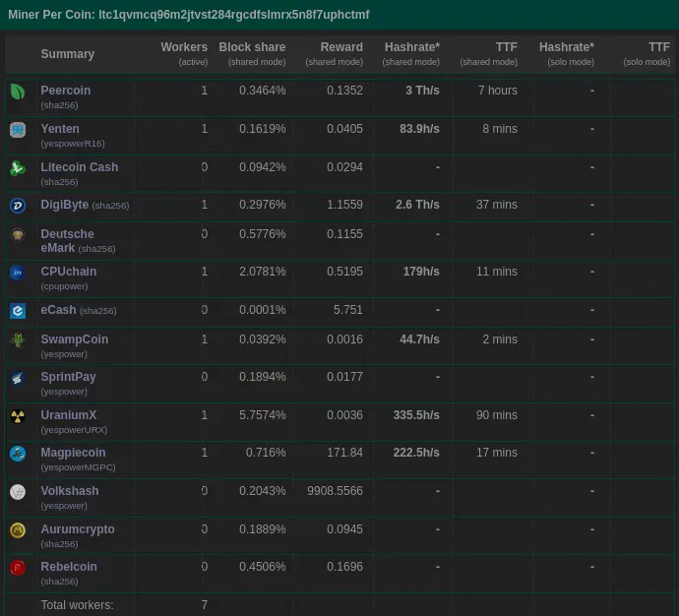This screenshot has height=616, width=679.
Task: Click the Rebelcoin red icon
Action: [x=18, y=568]
